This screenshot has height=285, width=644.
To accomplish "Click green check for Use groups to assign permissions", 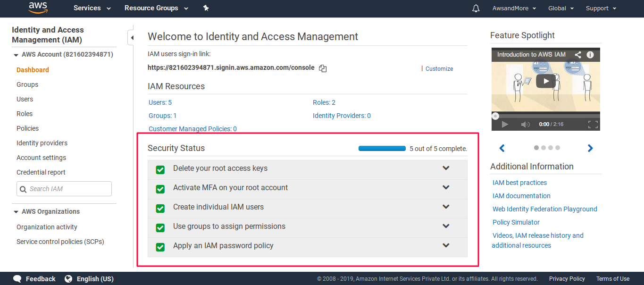I will 160,228.
